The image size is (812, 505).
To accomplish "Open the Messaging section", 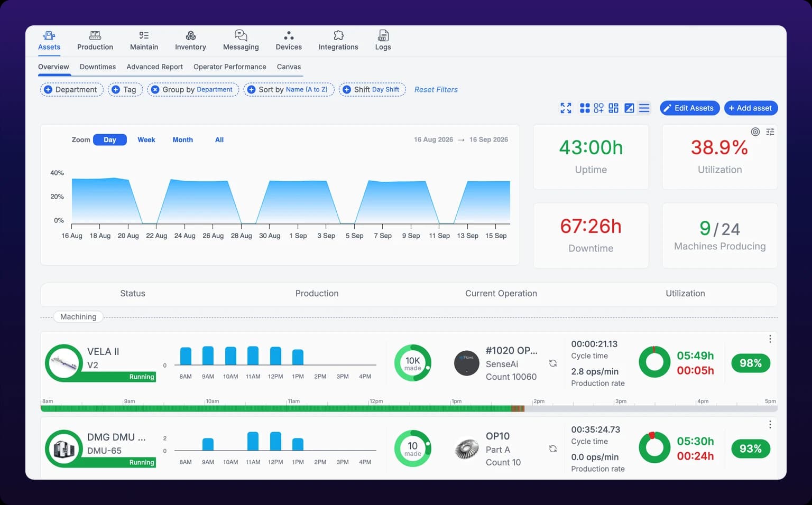I will 241,41.
